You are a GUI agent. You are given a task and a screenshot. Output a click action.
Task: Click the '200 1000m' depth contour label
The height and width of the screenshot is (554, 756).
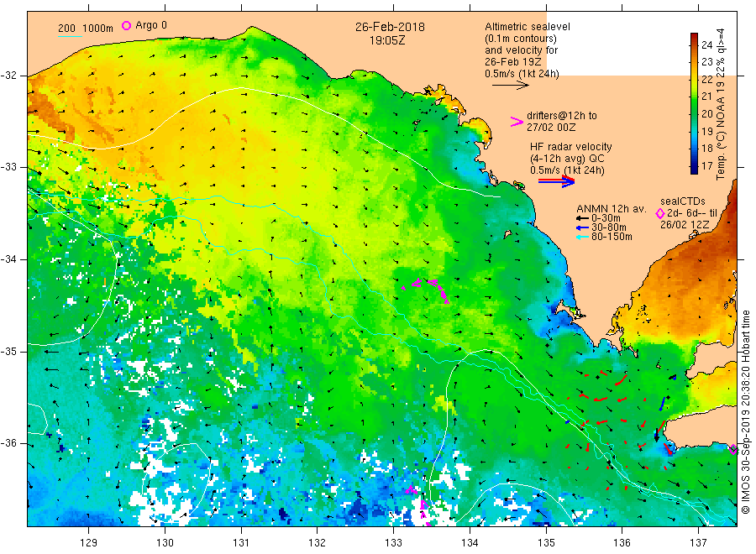pyautogui.click(x=86, y=29)
